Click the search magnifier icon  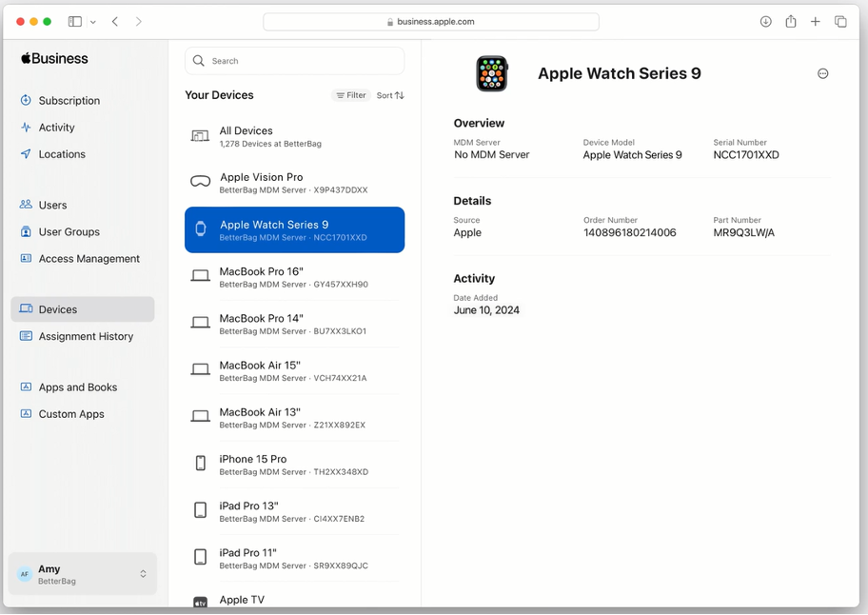(198, 61)
